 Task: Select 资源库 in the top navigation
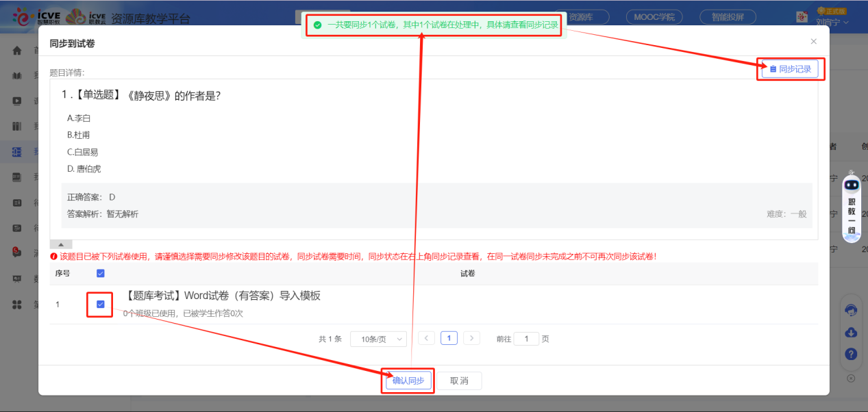click(x=581, y=16)
